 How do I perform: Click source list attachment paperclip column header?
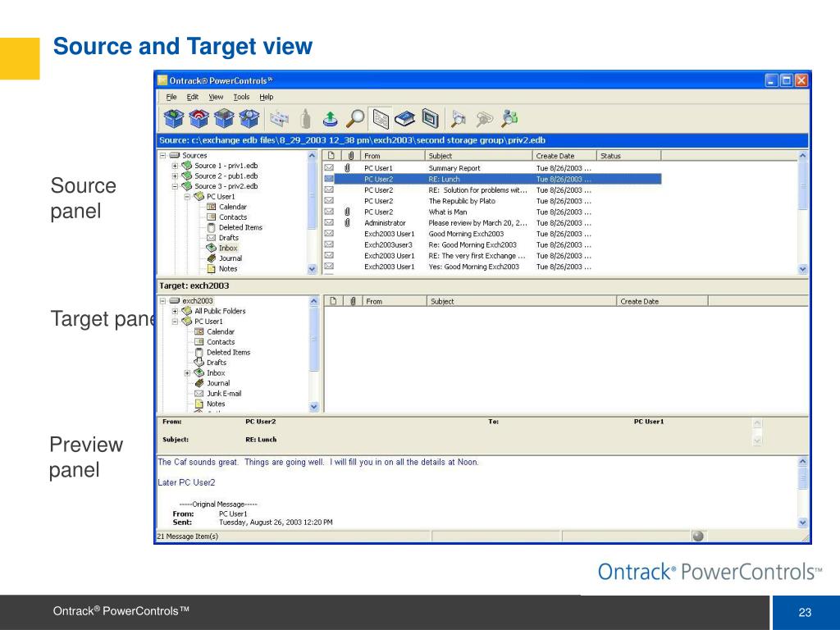(x=351, y=156)
